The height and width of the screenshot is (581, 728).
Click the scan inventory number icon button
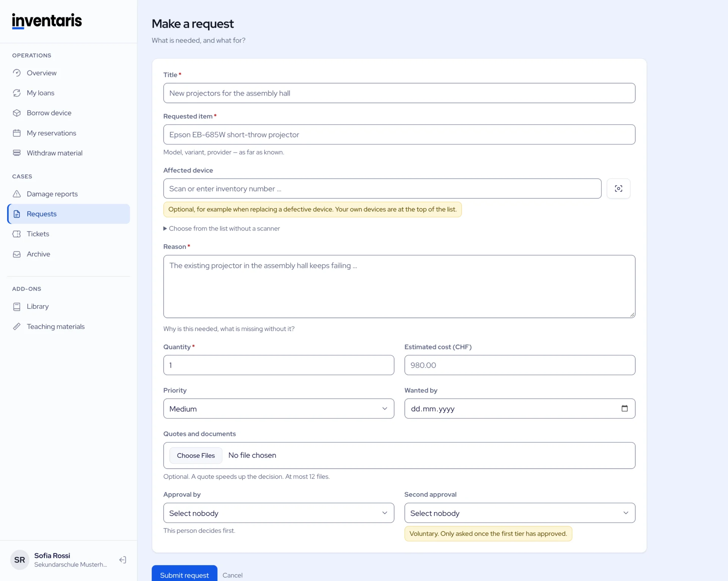pyautogui.click(x=618, y=188)
